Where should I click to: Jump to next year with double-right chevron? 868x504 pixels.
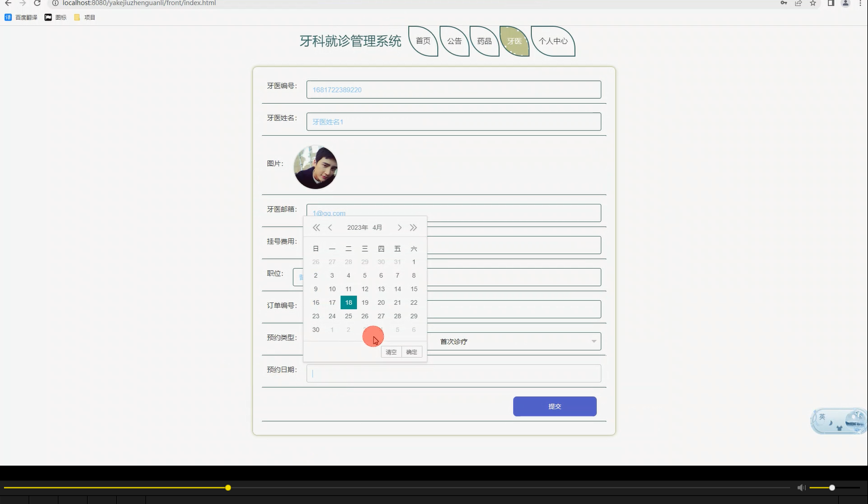click(x=413, y=227)
